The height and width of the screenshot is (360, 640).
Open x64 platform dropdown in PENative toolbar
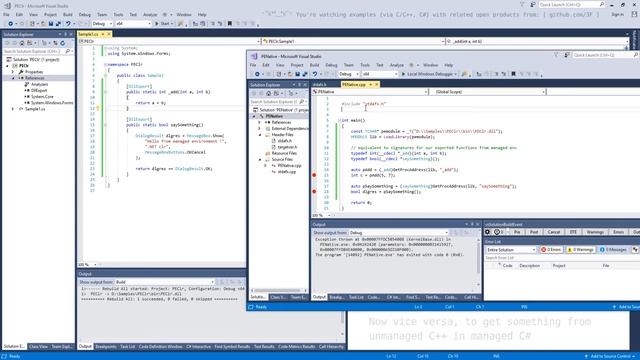click(380, 74)
